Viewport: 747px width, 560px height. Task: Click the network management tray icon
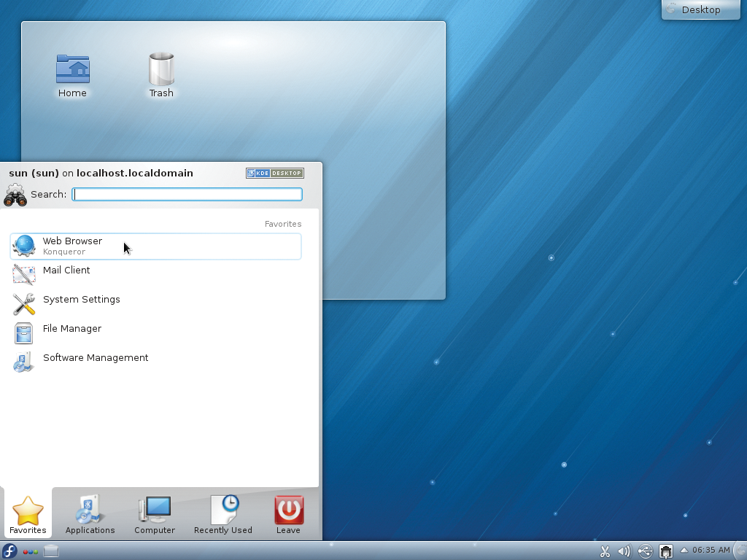click(665, 551)
